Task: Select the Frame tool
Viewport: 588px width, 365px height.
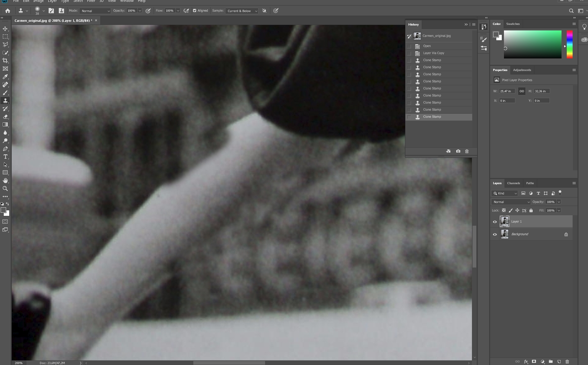Action: pyautogui.click(x=5, y=69)
